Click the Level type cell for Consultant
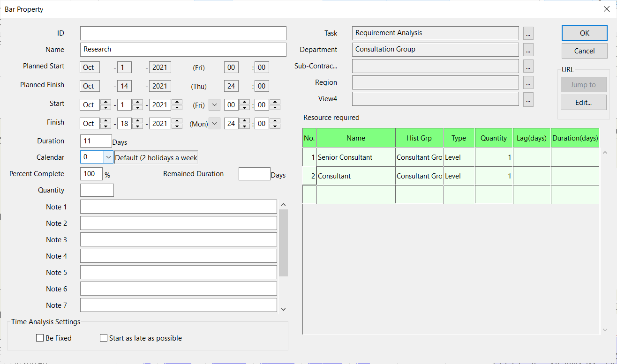The image size is (617, 364). [x=459, y=176]
